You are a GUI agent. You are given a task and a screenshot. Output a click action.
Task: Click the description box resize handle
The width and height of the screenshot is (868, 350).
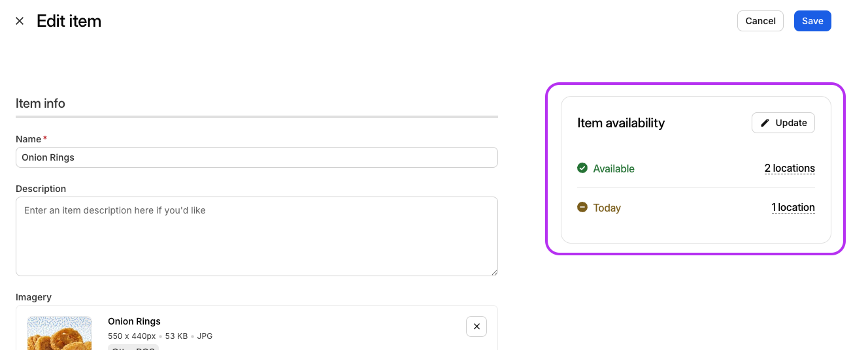tap(494, 272)
